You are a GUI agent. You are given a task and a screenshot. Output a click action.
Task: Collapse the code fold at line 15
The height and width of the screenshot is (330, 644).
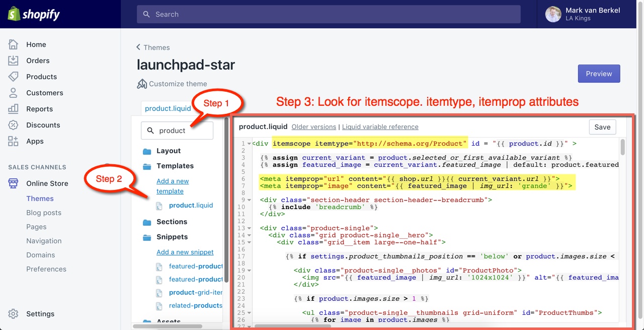click(x=249, y=242)
